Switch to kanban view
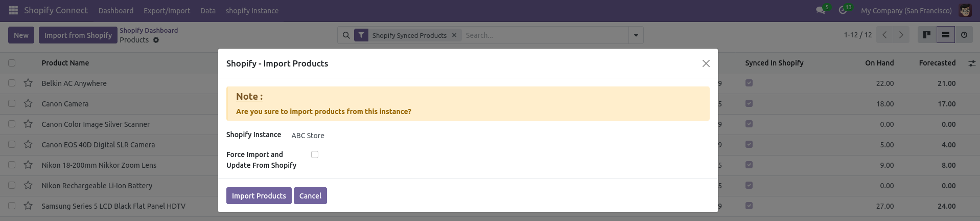The height and width of the screenshot is (221, 980). 926,35
